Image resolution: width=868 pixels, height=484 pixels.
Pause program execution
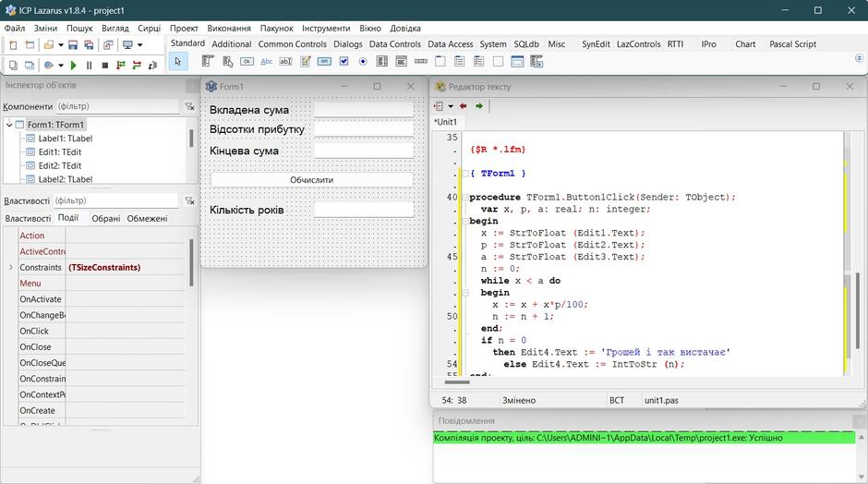(89, 66)
